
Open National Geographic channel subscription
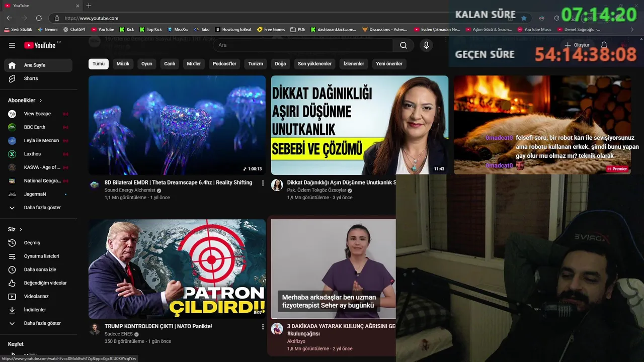click(x=38, y=180)
